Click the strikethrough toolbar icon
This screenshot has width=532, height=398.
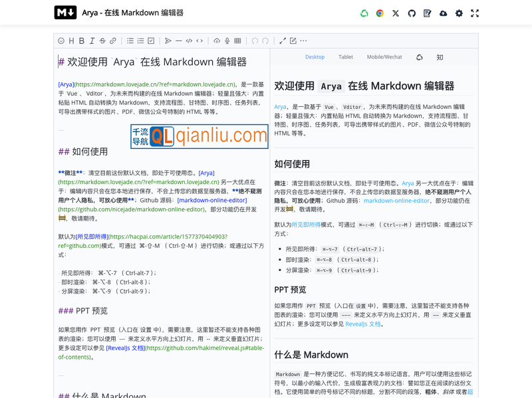102,41
